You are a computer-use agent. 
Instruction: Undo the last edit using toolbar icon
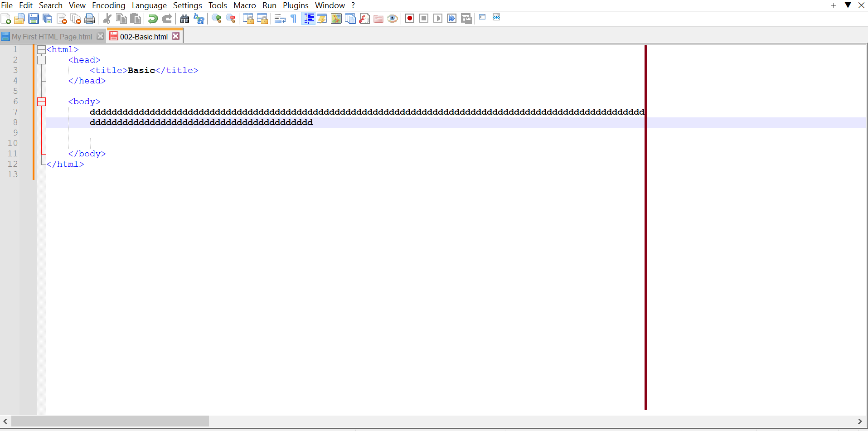click(152, 19)
